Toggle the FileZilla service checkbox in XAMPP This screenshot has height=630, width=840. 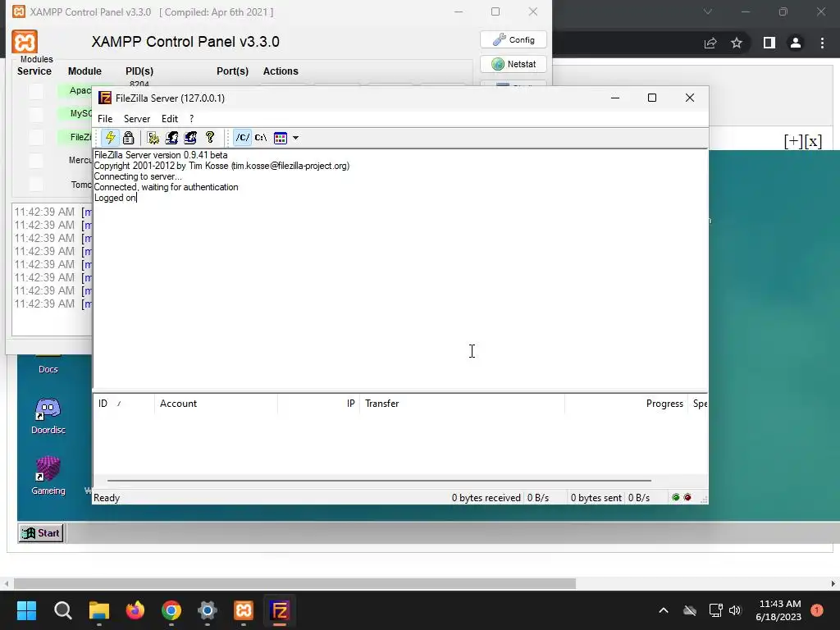(x=36, y=137)
